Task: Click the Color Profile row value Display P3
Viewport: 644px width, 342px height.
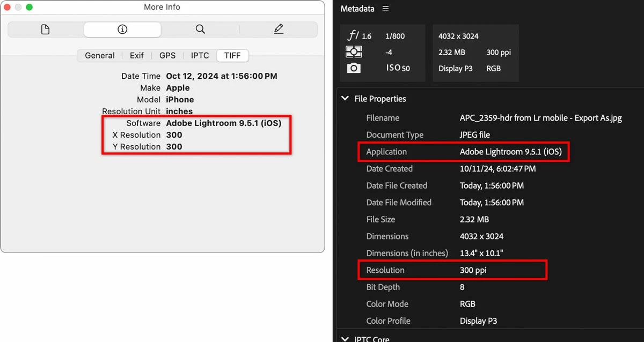Action: click(478, 321)
